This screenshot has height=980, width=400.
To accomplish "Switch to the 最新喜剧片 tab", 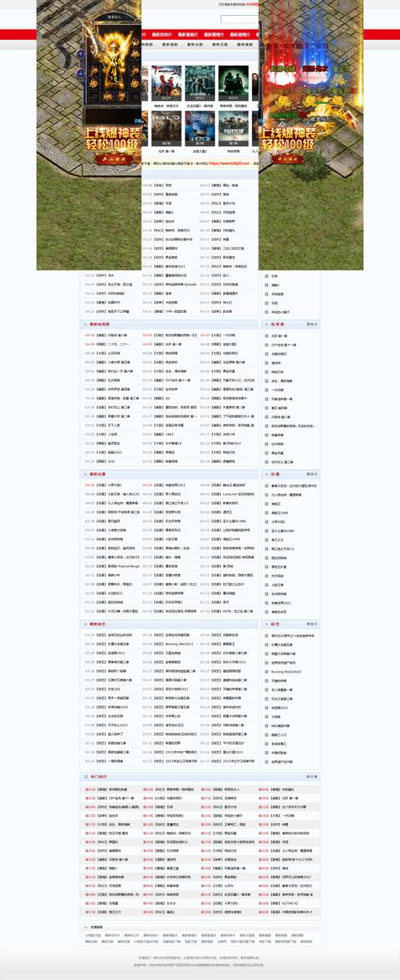I will click(x=190, y=34).
